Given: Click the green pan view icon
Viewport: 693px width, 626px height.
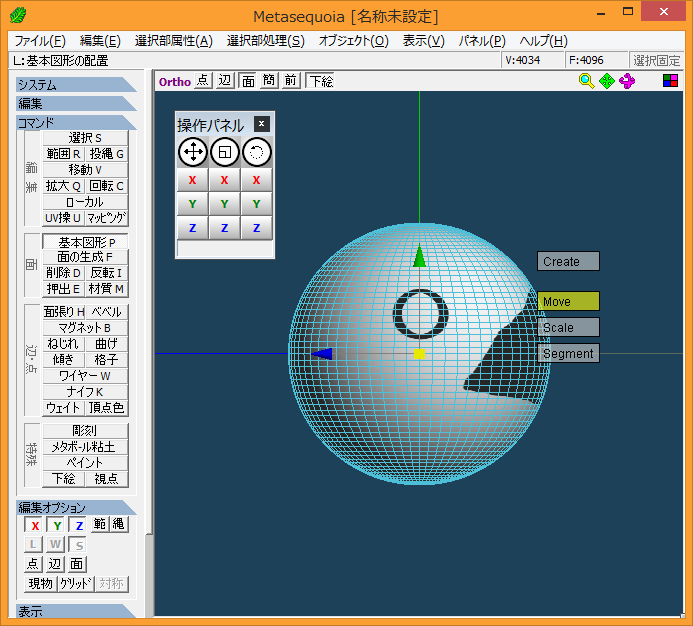Looking at the screenshot, I should pyautogui.click(x=607, y=81).
